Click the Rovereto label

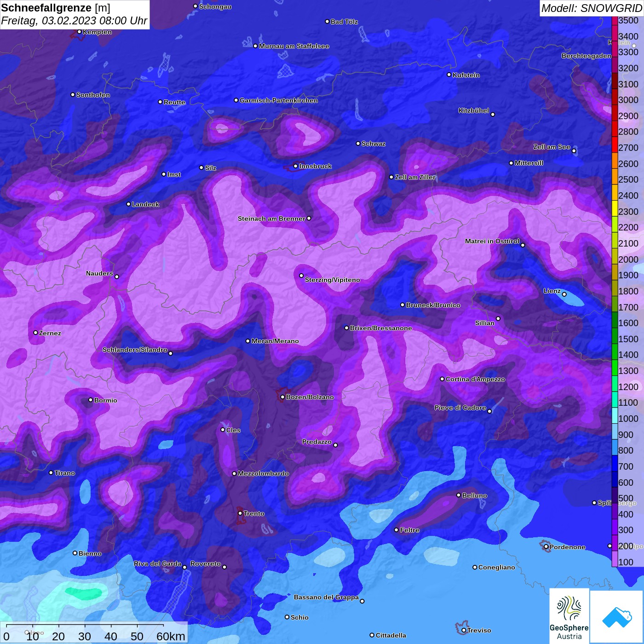(206, 563)
